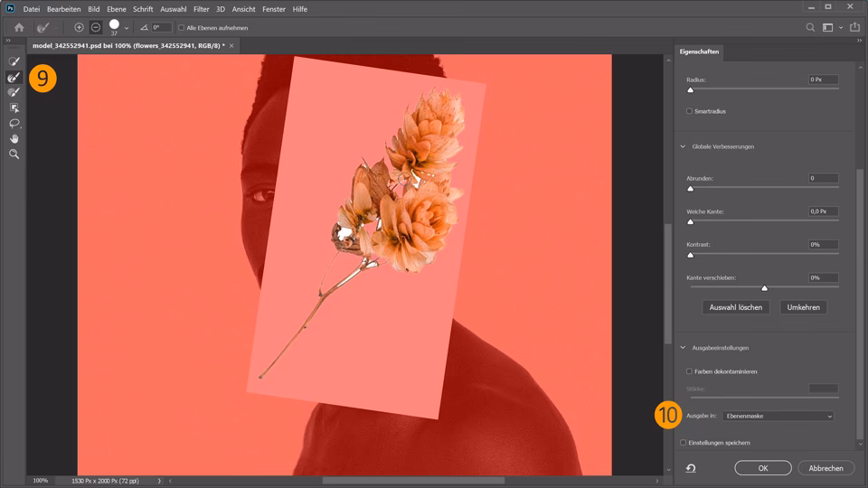Open the workspace layout switcher icon
868x488 pixels.
coord(827,27)
